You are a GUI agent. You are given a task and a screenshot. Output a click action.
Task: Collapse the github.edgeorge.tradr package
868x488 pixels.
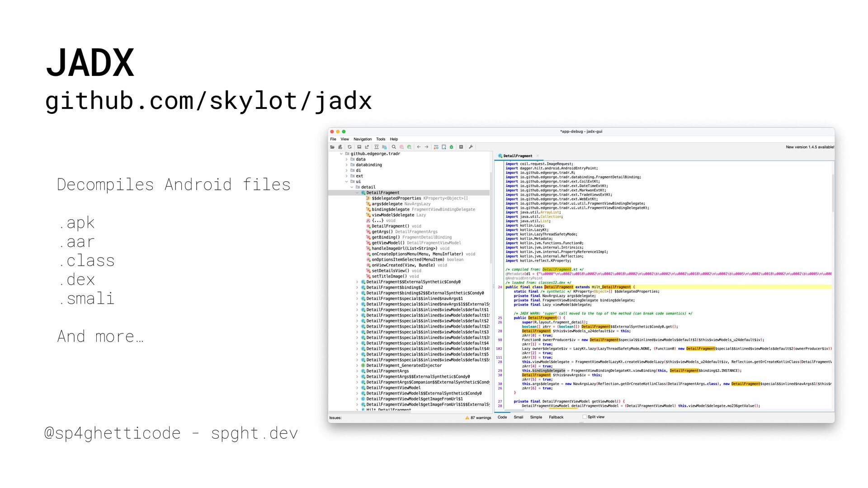tap(341, 154)
